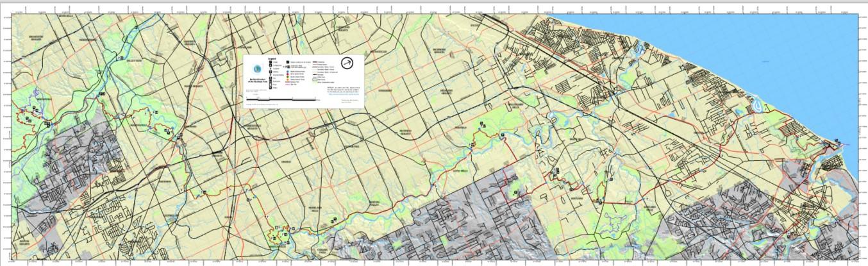The width and height of the screenshot is (868, 266).
Task: Click the thick black line symbol in the legend
Action: click(315, 62)
